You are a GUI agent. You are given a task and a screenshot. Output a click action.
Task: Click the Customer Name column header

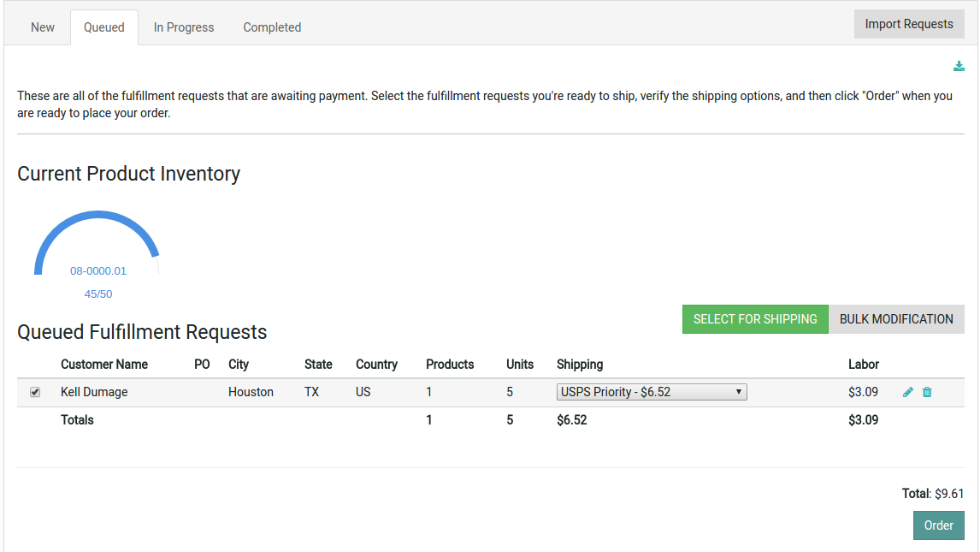(103, 364)
